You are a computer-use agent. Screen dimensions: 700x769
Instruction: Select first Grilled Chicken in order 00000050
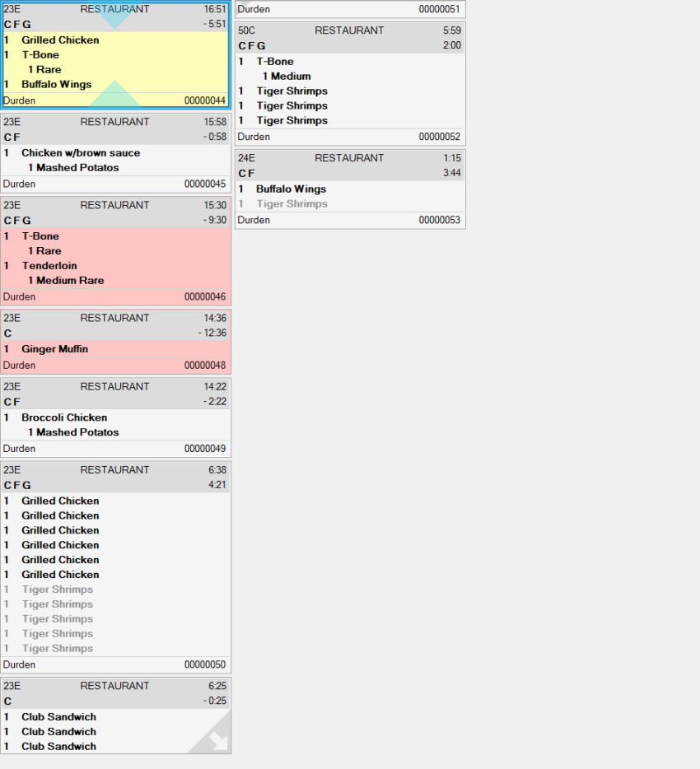tap(116, 501)
